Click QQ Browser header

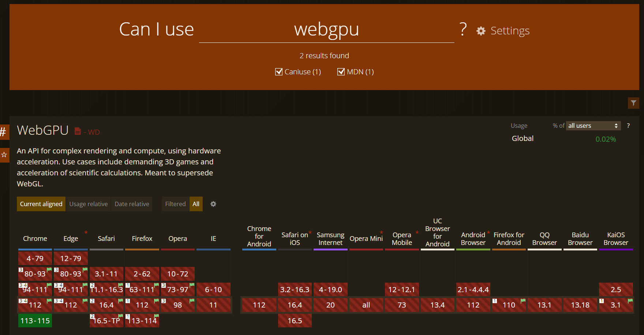[x=544, y=239]
